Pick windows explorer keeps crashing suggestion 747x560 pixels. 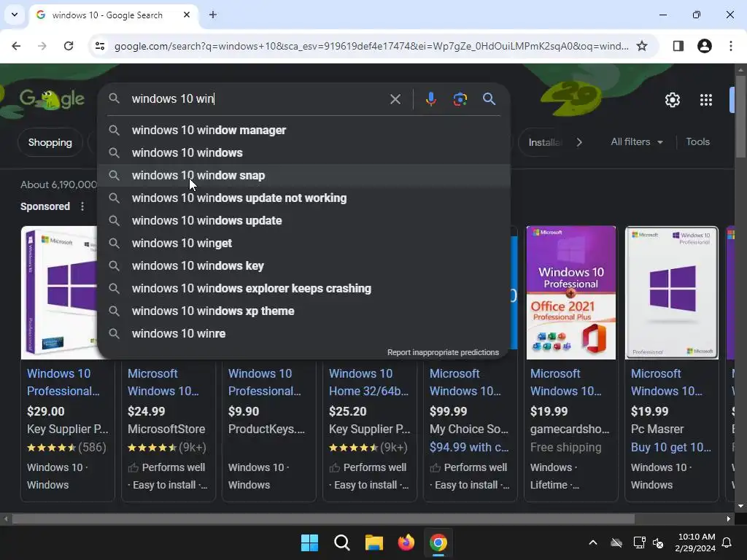click(x=304, y=289)
